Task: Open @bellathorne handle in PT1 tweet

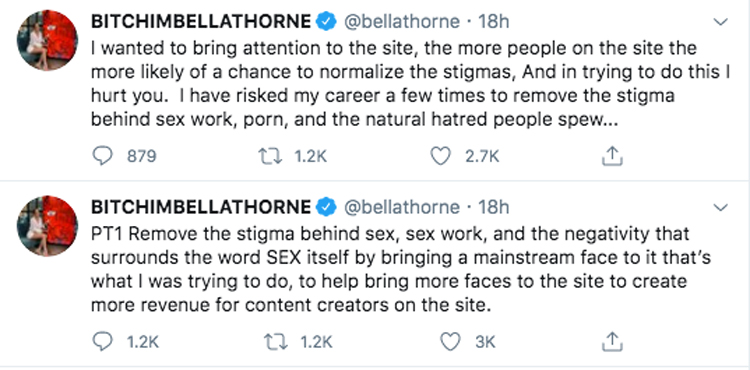Action: point(401,207)
